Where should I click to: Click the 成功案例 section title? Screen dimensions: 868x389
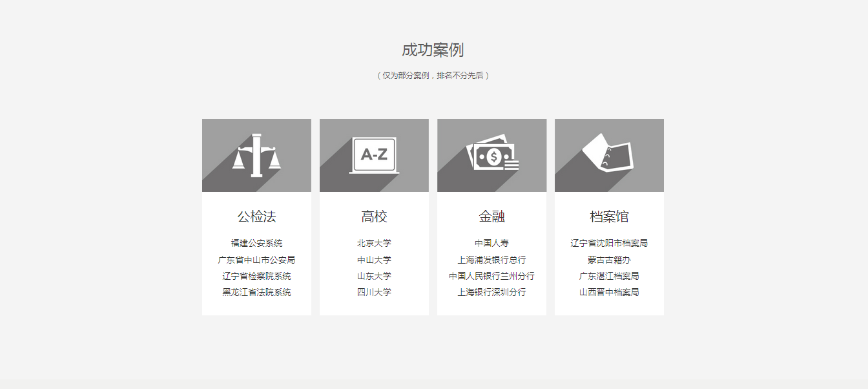433,50
